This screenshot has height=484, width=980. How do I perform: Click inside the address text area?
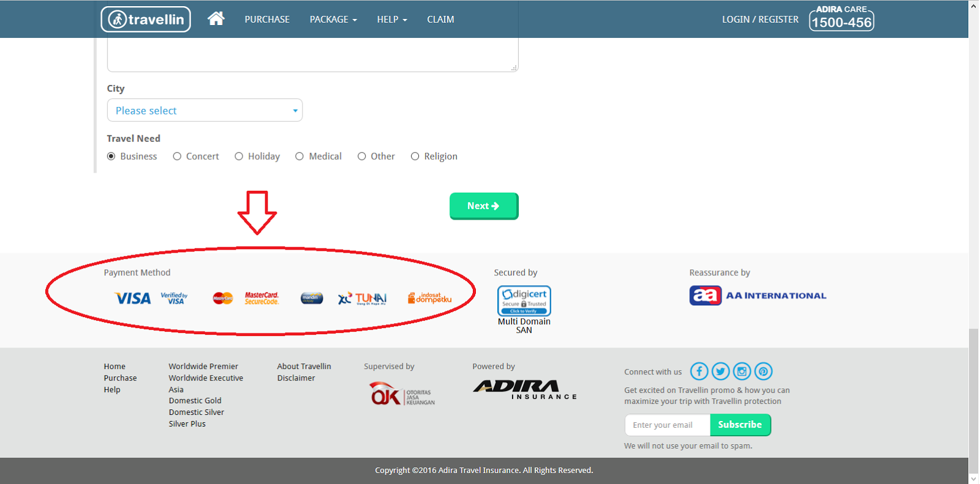312,54
